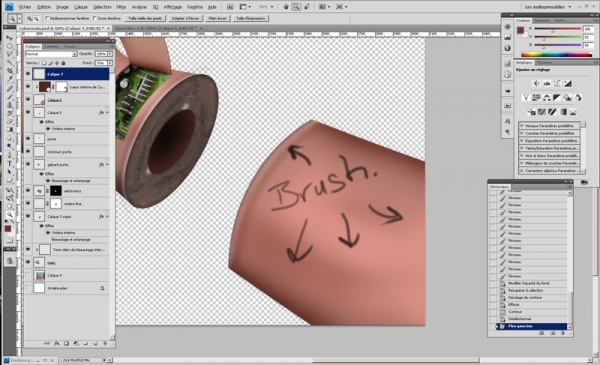Add Invert adjustment icon in Réglages
The width and height of the screenshot is (600, 365).
[531, 112]
